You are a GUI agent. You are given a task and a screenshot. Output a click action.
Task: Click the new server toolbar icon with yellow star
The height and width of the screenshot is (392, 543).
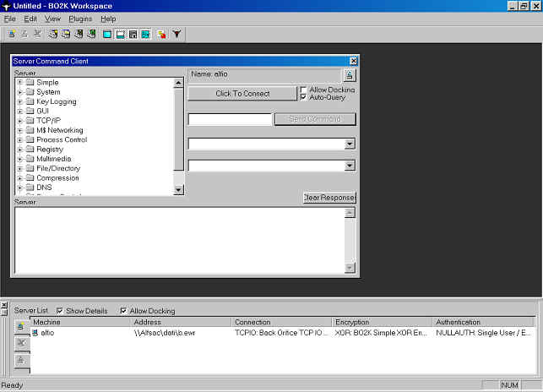(12, 34)
